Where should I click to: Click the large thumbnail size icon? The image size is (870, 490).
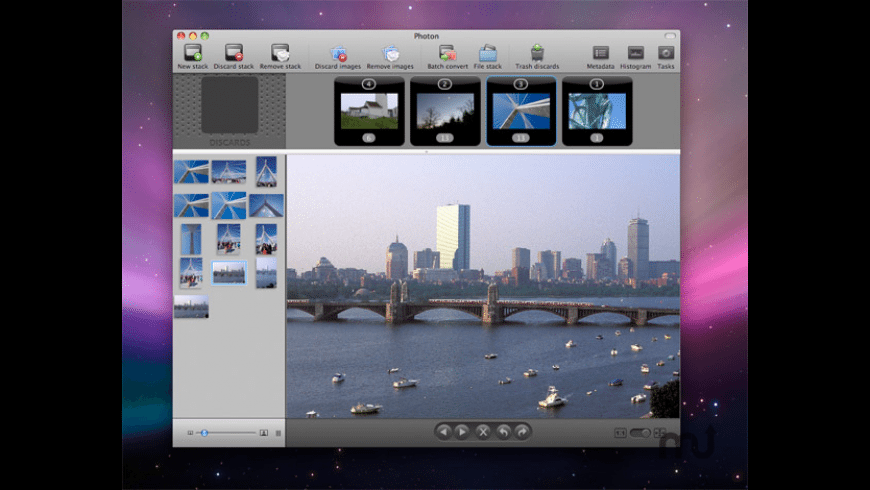coord(264,433)
